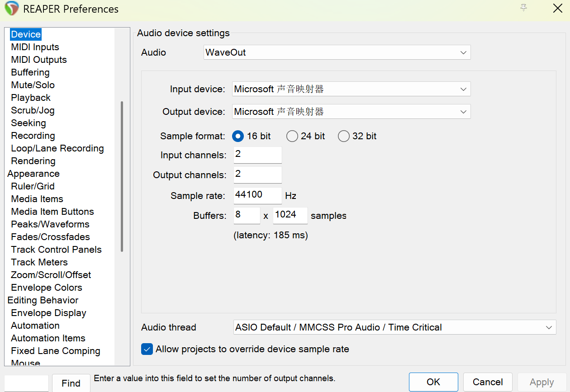Open the Audio system dropdown showing WaveOut
The width and height of the screenshot is (570, 392).
337,52
